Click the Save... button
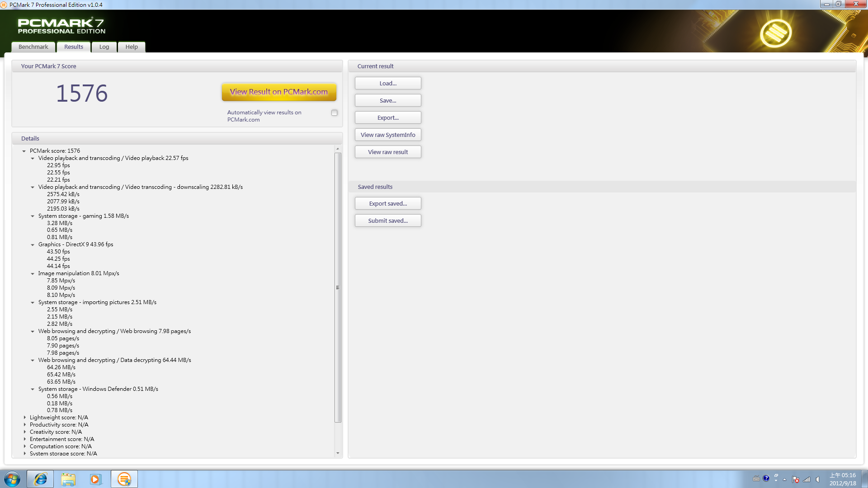The width and height of the screenshot is (868, 488). (x=388, y=100)
